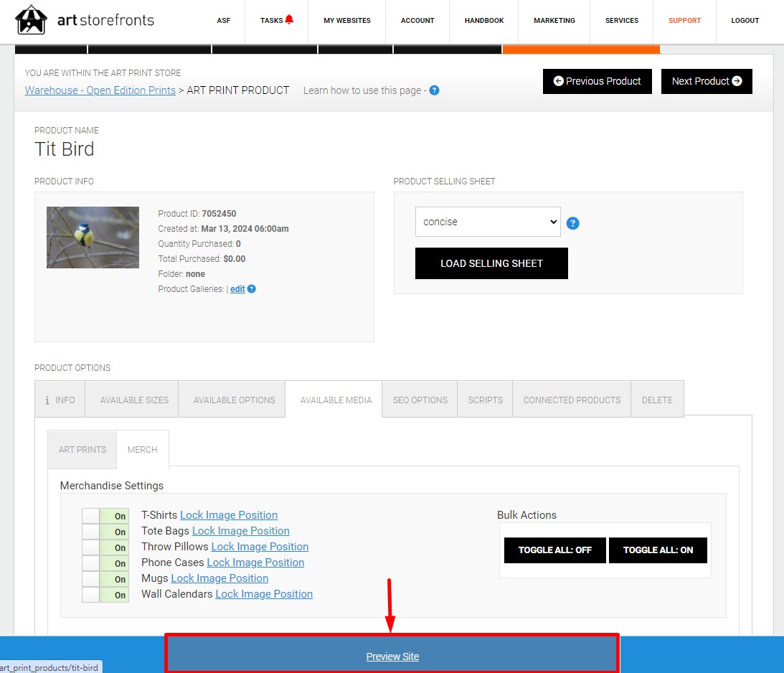Screen dimensions: 784x673
Task: Click the Art Storefronts logo icon
Action: [x=31, y=19]
